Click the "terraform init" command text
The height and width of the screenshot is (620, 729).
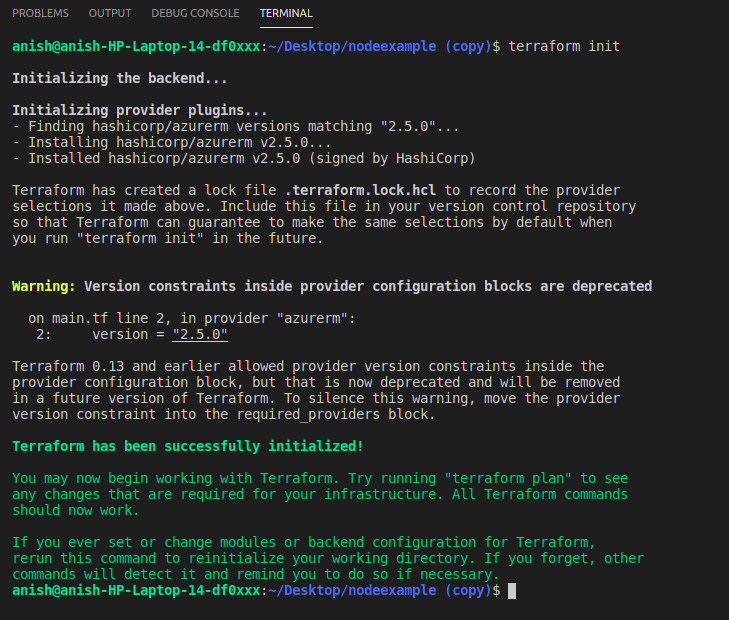pos(564,46)
